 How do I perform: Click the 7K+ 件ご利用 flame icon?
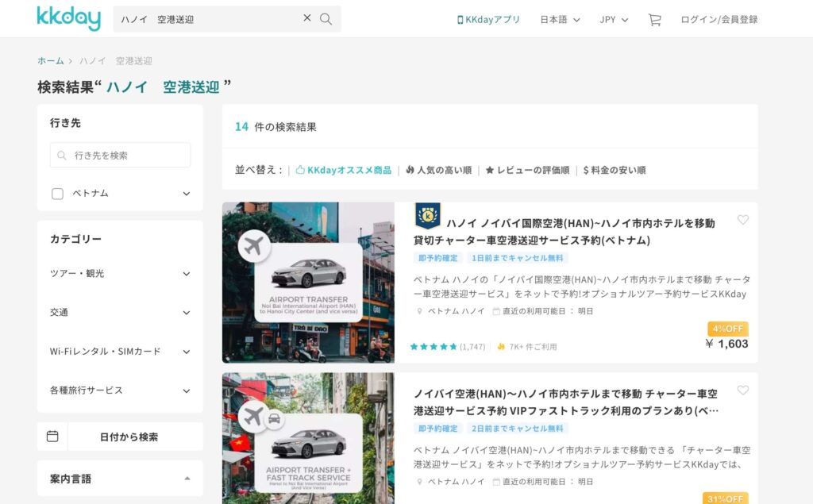[501, 347]
